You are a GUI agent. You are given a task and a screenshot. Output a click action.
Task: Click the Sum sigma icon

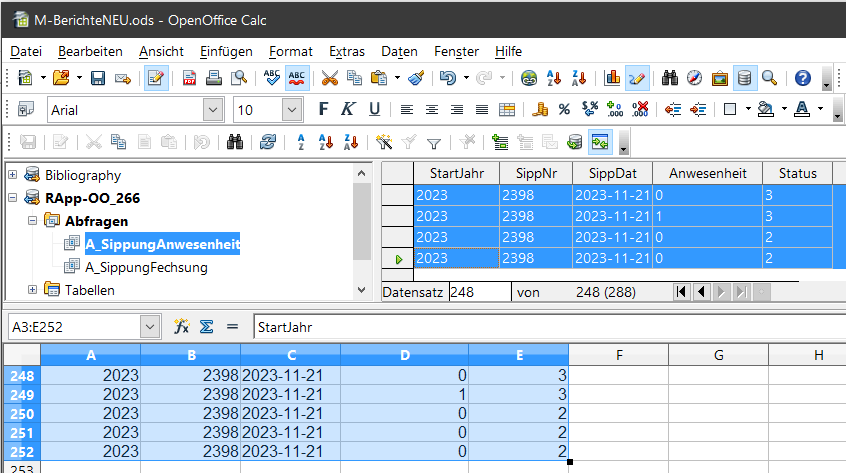click(207, 326)
